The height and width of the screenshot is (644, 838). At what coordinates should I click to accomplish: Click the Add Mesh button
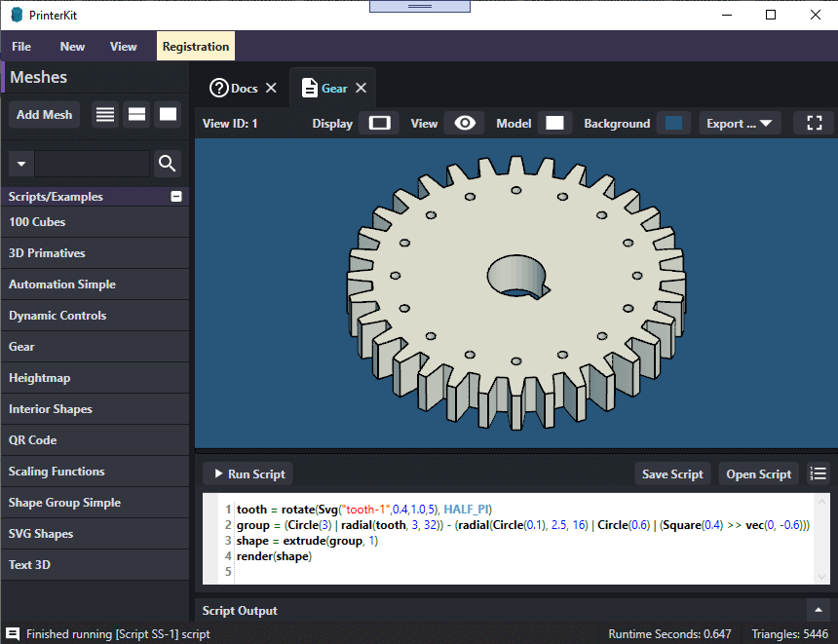pyautogui.click(x=45, y=114)
